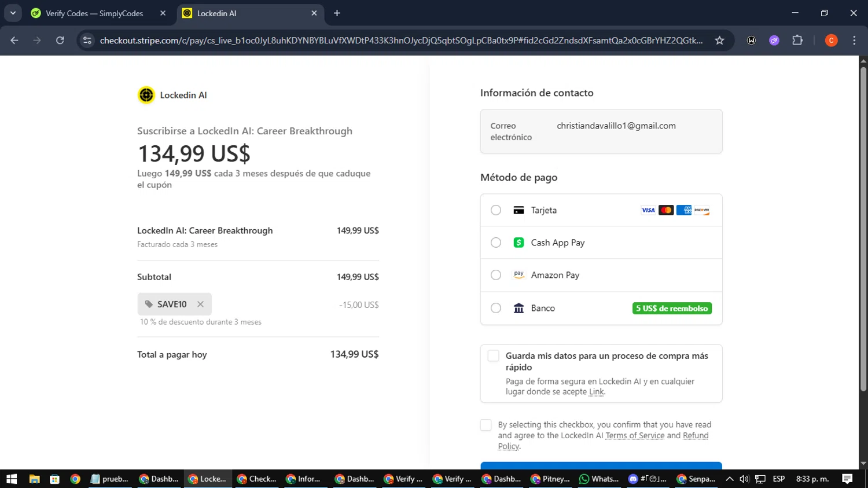Image resolution: width=868 pixels, height=488 pixels.
Task: Open the Chrome profile avatar C
Action: pos(831,41)
